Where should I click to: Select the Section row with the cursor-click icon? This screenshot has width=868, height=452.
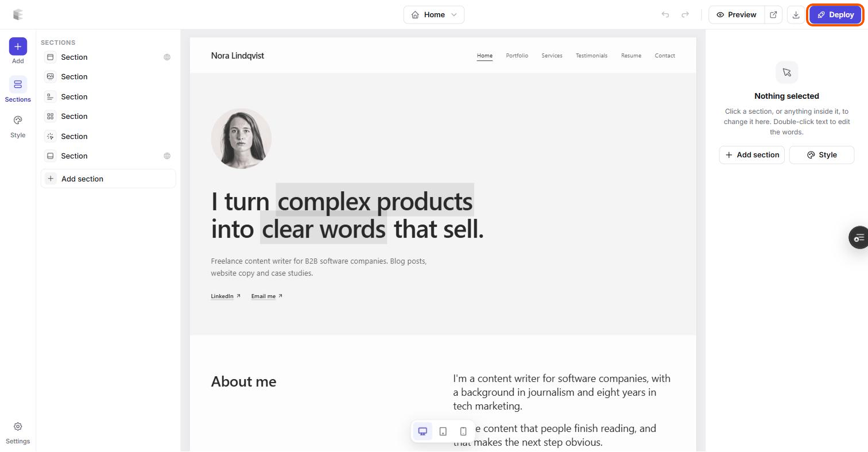click(x=108, y=136)
